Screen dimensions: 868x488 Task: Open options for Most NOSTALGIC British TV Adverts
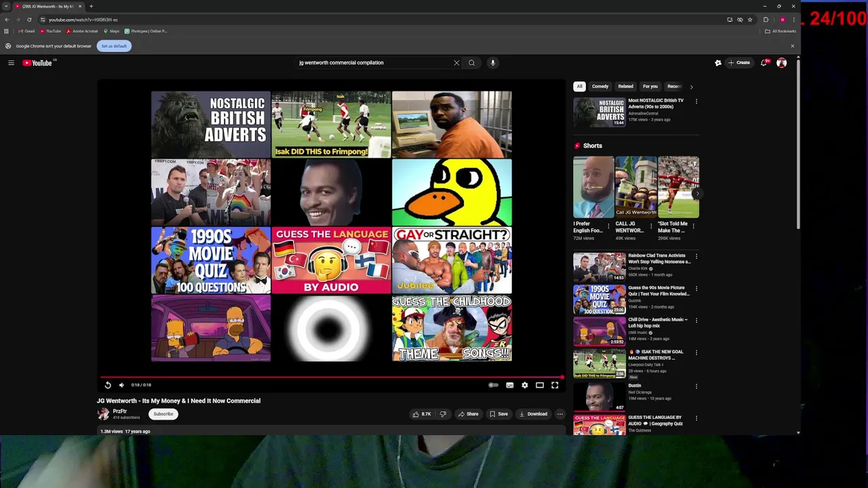pos(696,102)
